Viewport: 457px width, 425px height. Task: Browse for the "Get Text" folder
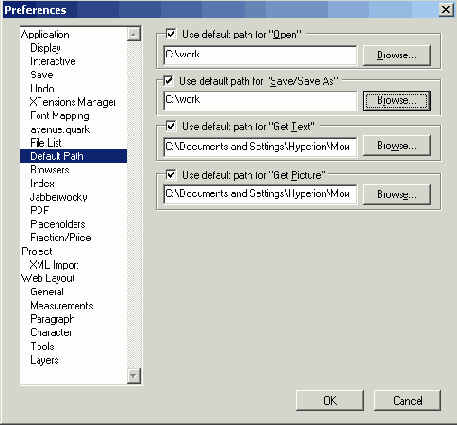tap(397, 146)
